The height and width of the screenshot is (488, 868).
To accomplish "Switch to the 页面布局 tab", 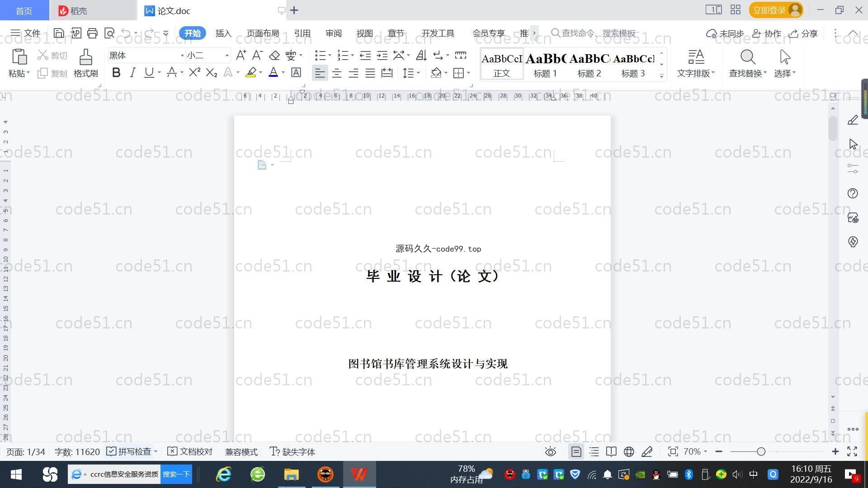I will 263,33.
